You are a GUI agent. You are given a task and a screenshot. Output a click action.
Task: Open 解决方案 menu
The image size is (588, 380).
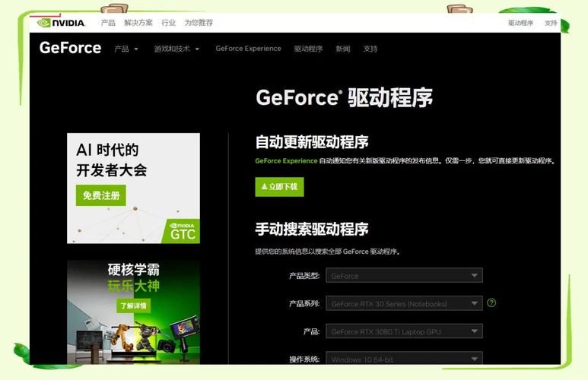coord(138,23)
